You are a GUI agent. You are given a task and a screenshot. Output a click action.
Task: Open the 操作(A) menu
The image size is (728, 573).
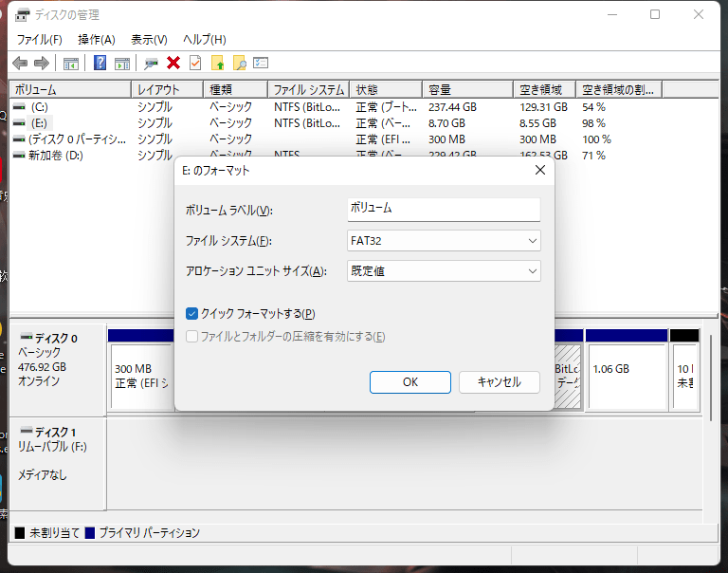(x=97, y=40)
